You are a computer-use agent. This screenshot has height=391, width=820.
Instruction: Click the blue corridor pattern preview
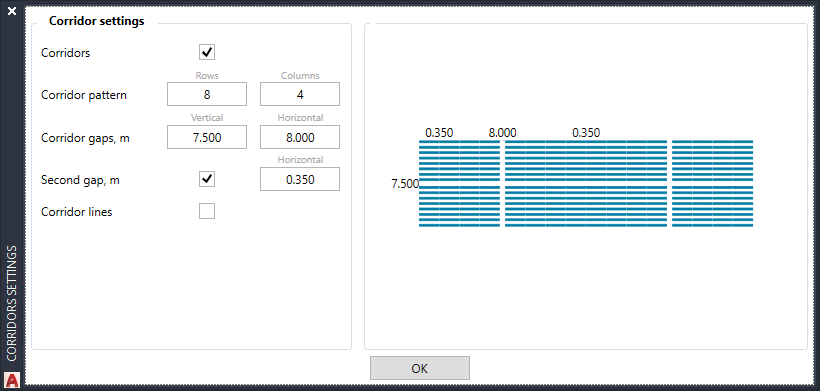coord(586,183)
